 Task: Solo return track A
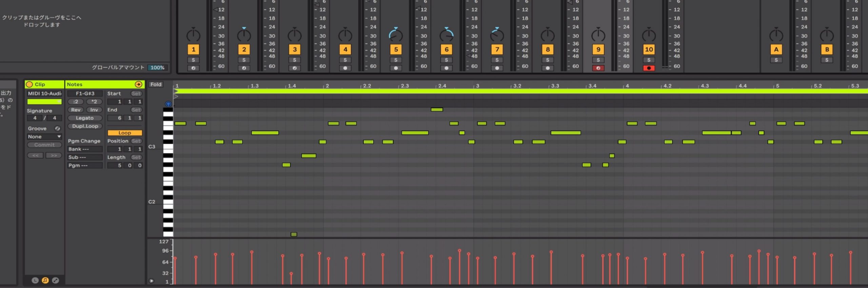click(776, 60)
